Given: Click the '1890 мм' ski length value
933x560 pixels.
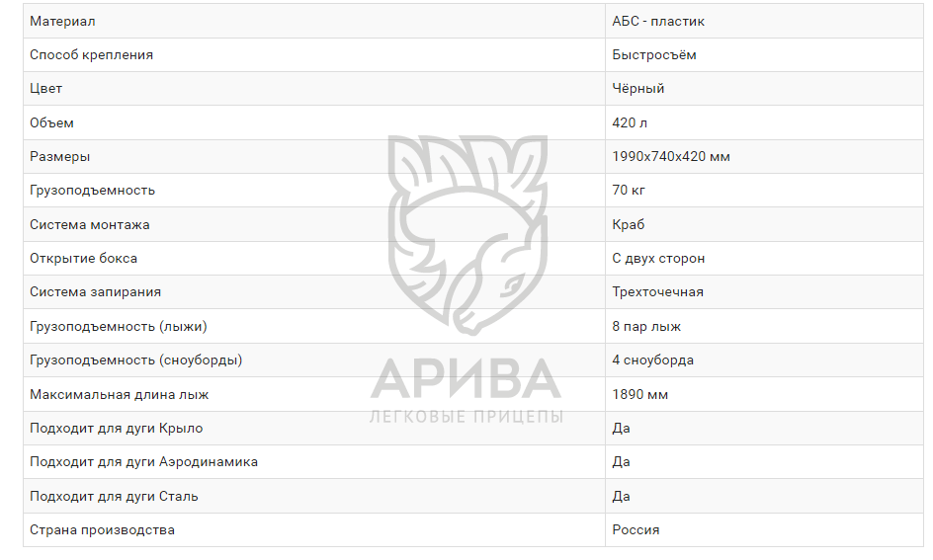Looking at the screenshot, I should tap(640, 394).
